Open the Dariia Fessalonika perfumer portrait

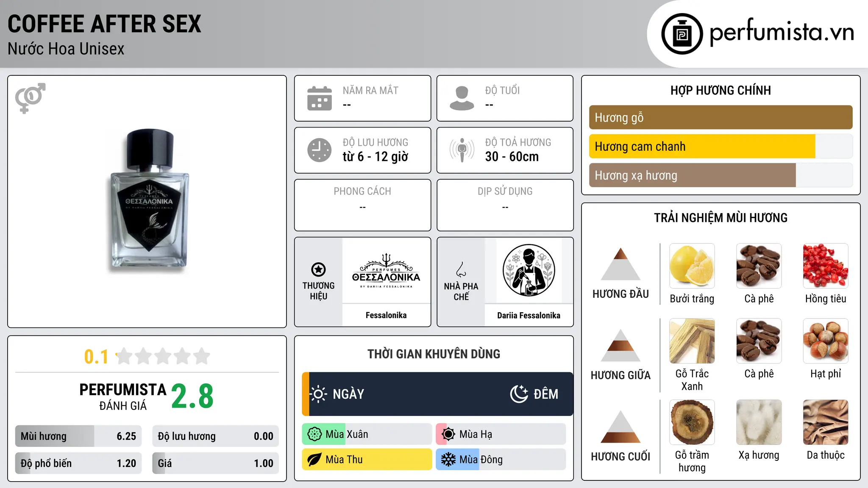coord(529,270)
